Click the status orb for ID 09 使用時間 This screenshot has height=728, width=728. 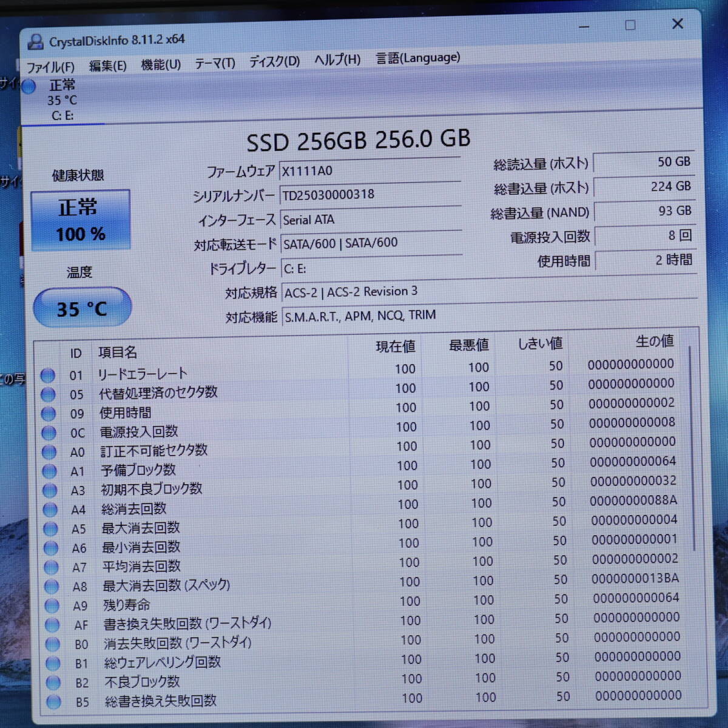tap(49, 414)
